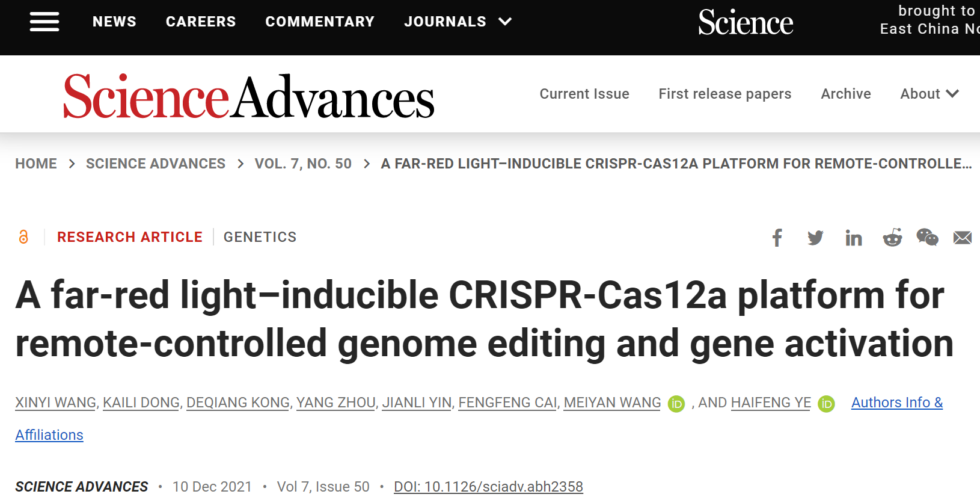Open Authors Info & Affiliations link
The image size is (980, 500).
click(896, 403)
